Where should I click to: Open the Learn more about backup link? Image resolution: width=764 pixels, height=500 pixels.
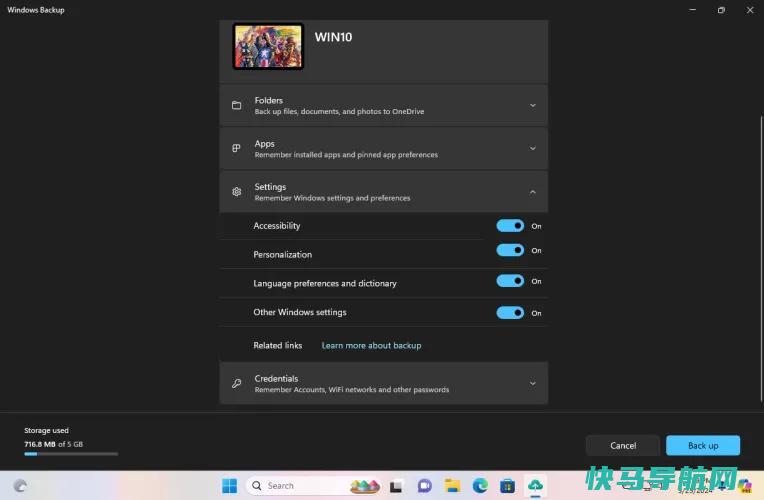coord(371,345)
